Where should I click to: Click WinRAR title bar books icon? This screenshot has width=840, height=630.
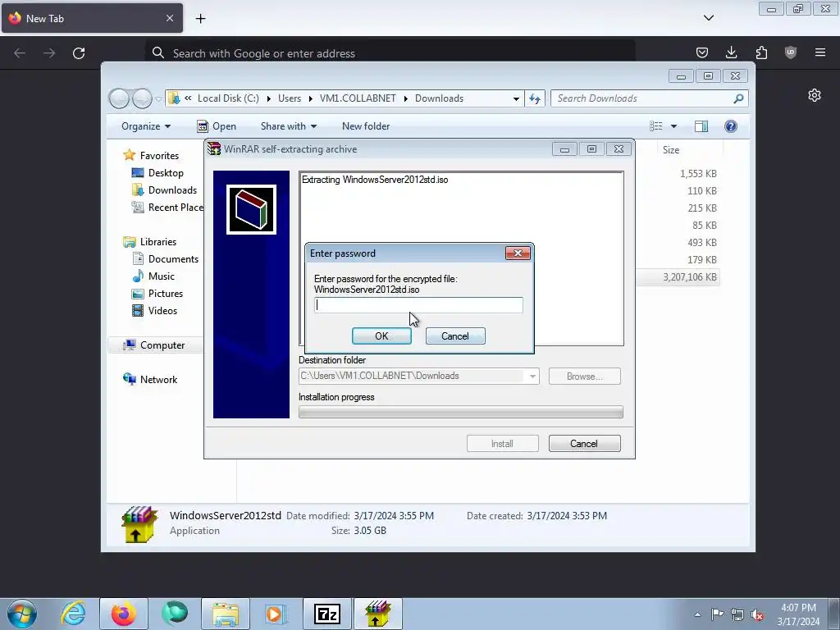(214, 149)
